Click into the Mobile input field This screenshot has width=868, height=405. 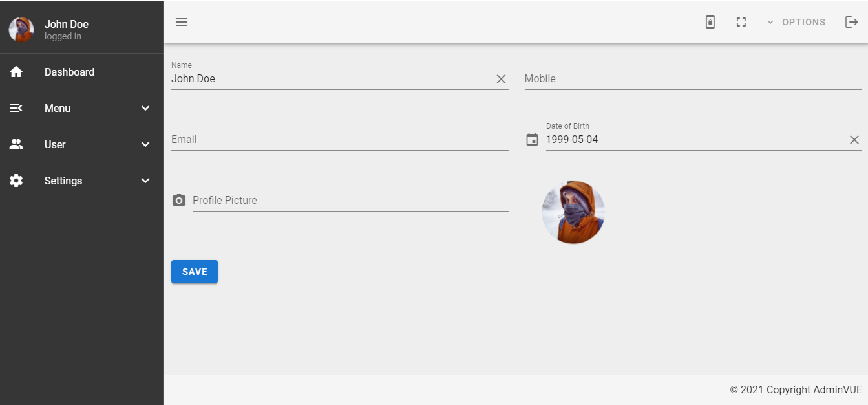[x=693, y=79]
